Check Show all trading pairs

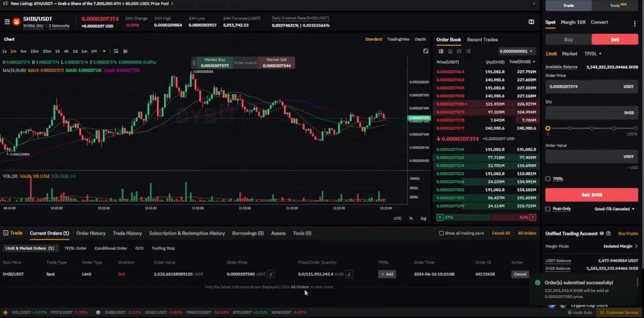(x=441, y=233)
